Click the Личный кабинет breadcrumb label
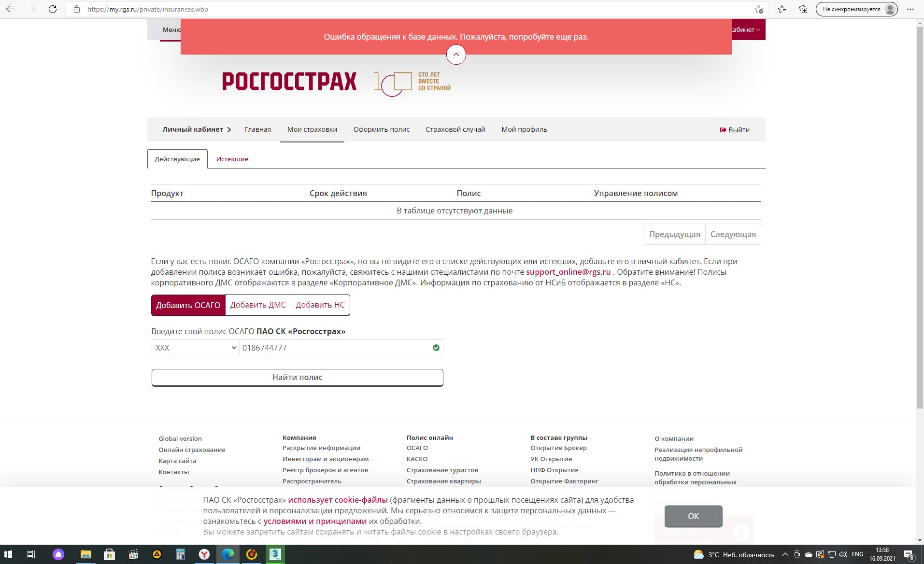 193,129
